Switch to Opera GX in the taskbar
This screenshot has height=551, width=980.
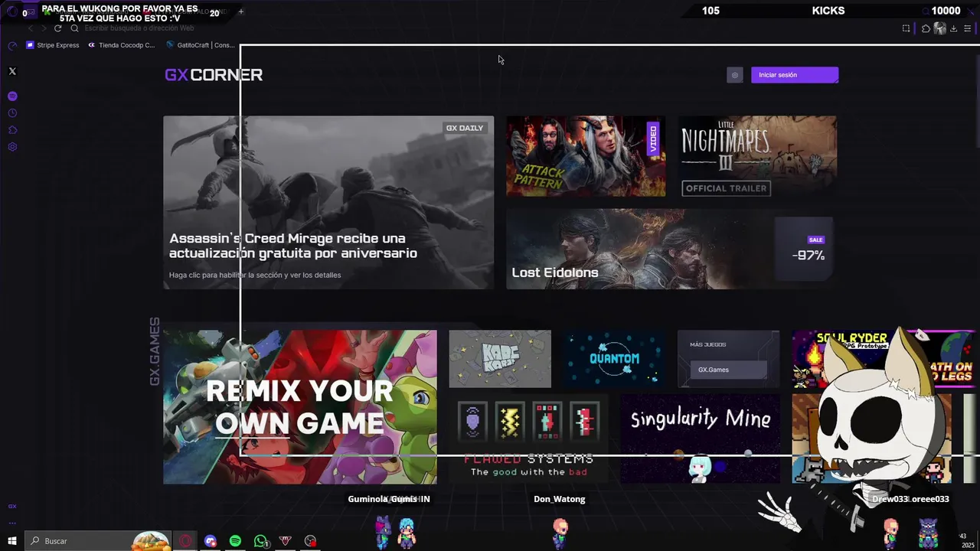[186, 541]
